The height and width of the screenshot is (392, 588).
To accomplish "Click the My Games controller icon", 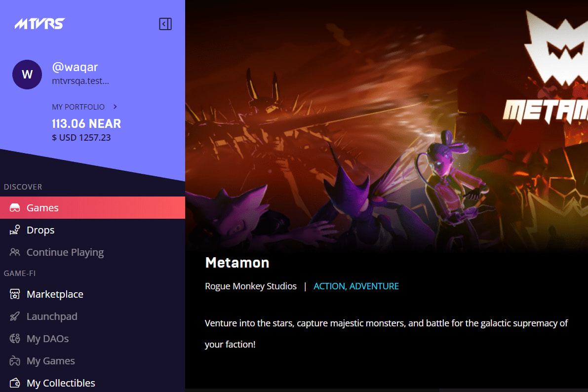I will click(x=15, y=361).
